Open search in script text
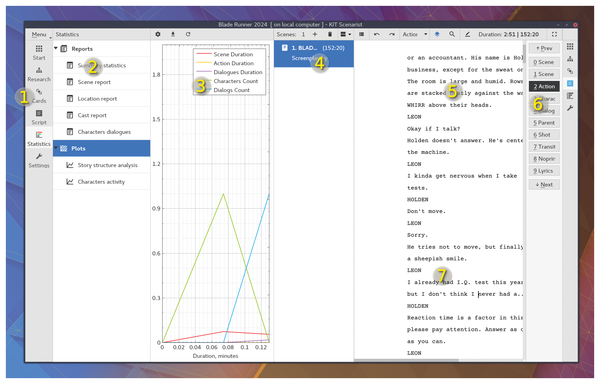This screenshot has width=600, height=384. tap(452, 34)
